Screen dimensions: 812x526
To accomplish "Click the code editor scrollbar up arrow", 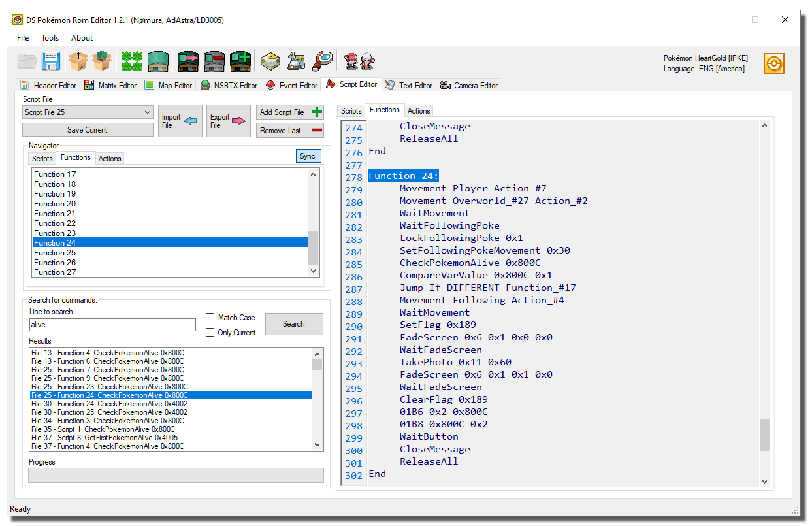I will tap(764, 125).
